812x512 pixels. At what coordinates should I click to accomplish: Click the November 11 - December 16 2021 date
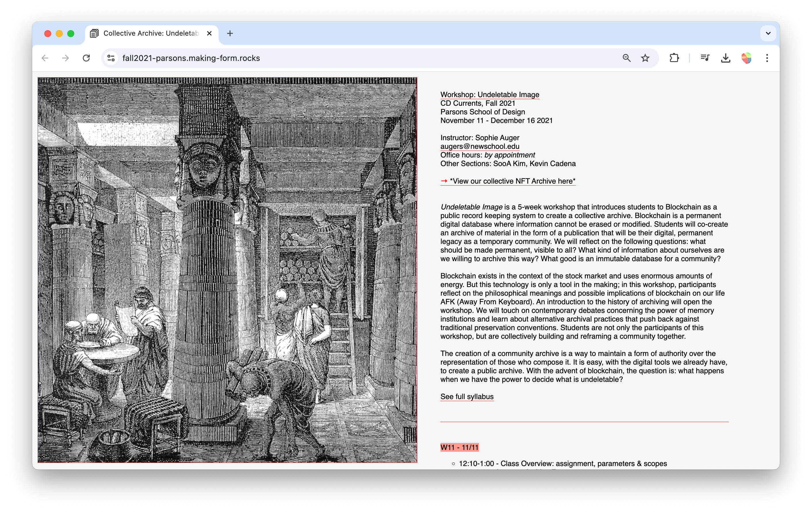(x=496, y=121)
